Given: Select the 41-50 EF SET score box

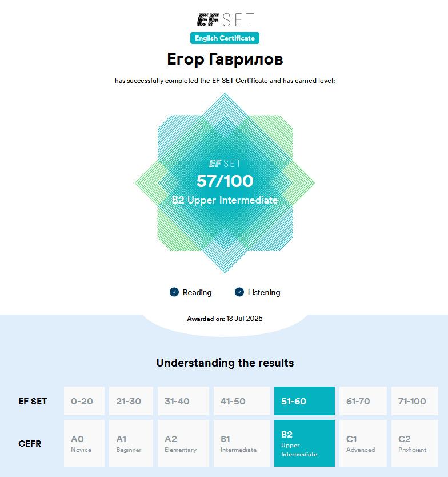Looking at the screenshot, I should click(241, 401).
